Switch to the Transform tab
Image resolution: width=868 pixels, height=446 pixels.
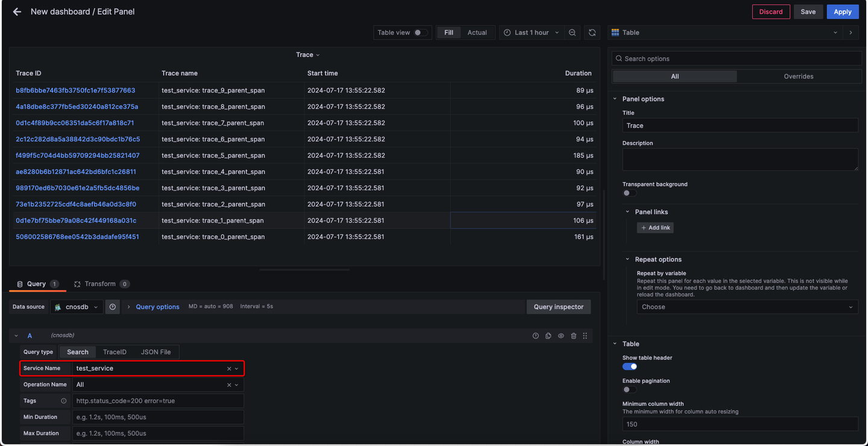click(x=101, y=284)
